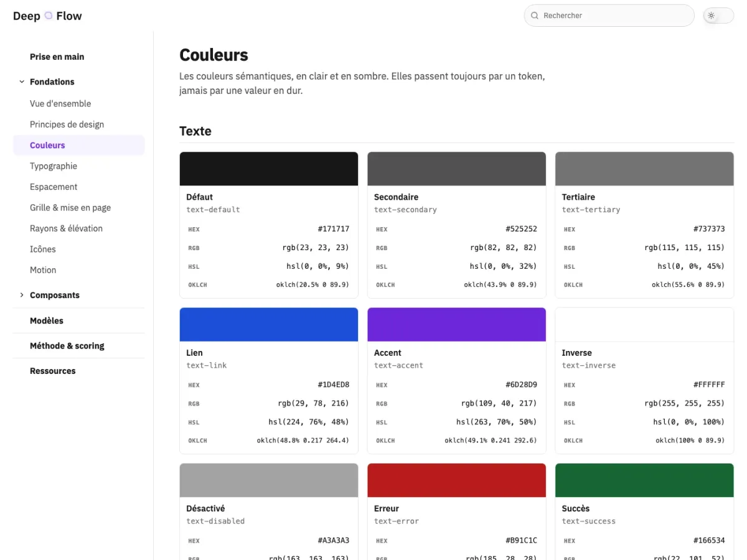Click oklch(49.1% 0.241 292.6) value

[491, 441]
